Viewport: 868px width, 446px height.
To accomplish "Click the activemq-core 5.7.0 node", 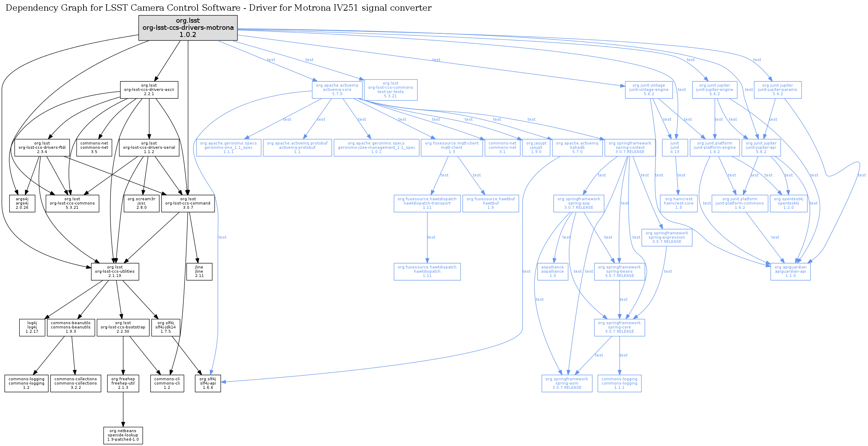I will coord(337,90).
